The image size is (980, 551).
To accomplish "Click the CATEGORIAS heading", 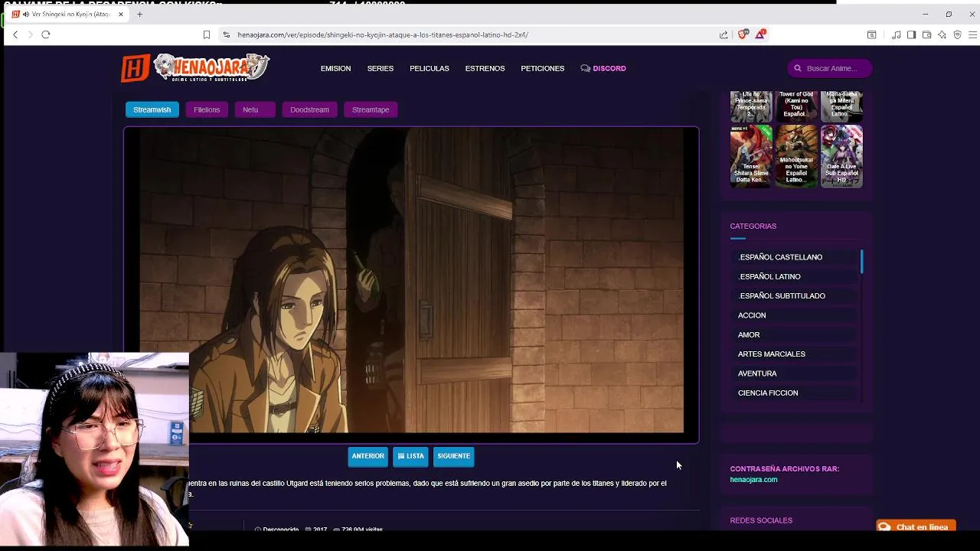I will (753, 226).
